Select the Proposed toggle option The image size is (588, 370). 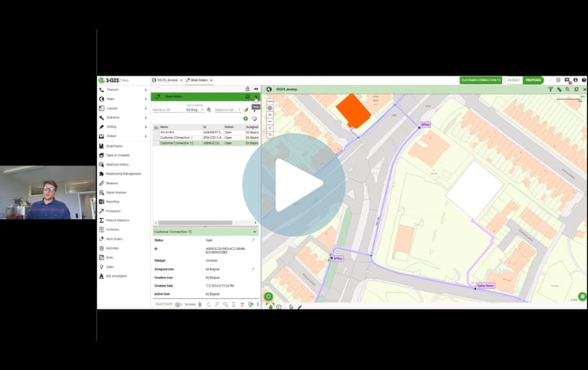(533, 80)
